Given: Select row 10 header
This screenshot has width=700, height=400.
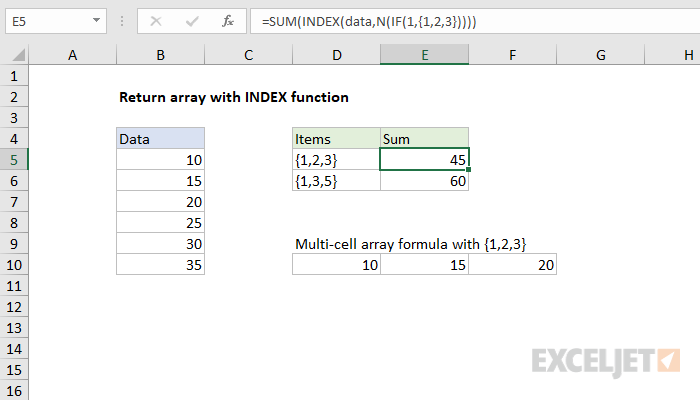Looking at the screenshot, I should click(x=14, y=265).
